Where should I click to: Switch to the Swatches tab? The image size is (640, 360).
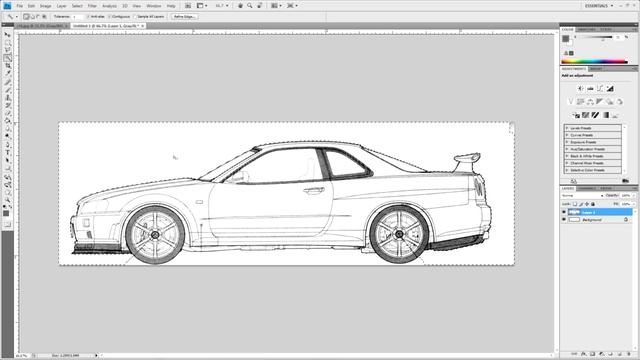[x=587, y=29]
